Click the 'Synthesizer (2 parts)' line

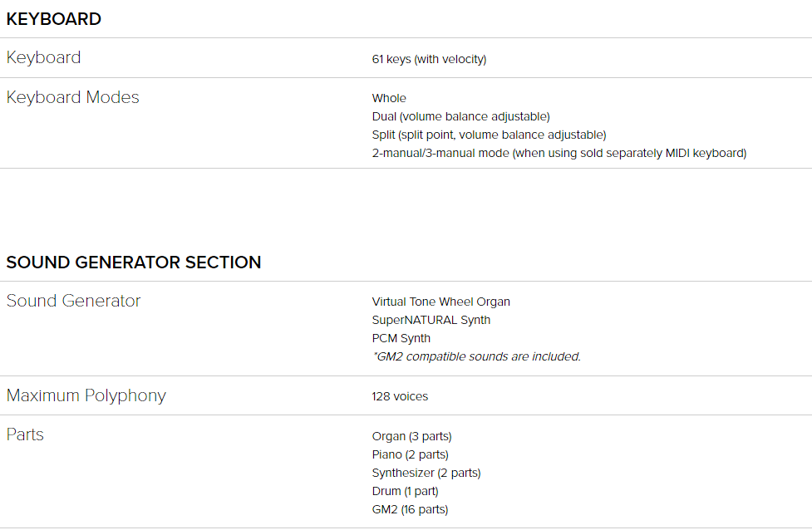click(x=426, y=473)
